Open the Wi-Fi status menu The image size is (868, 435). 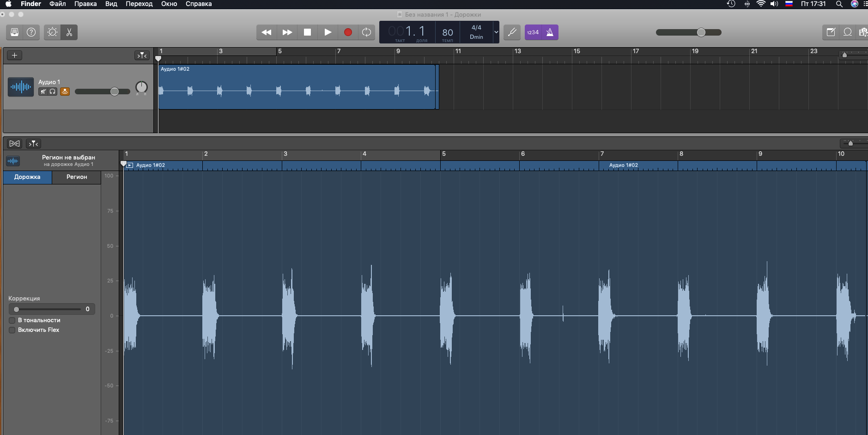[761, 4]
